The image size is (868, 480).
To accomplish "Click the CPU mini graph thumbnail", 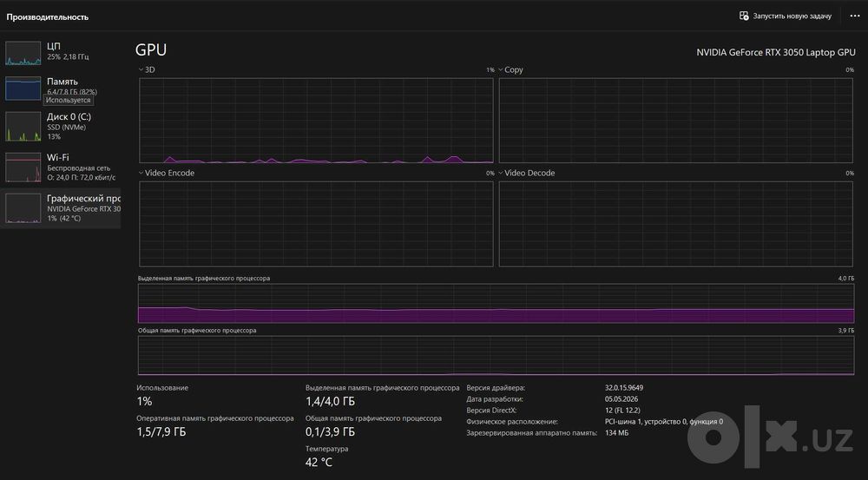I will [23, 53].
